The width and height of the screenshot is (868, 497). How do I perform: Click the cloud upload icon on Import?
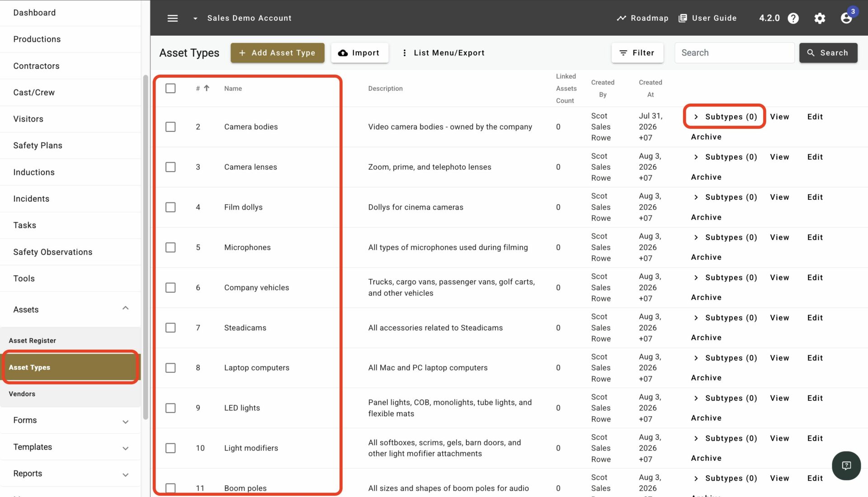point(343,53)
